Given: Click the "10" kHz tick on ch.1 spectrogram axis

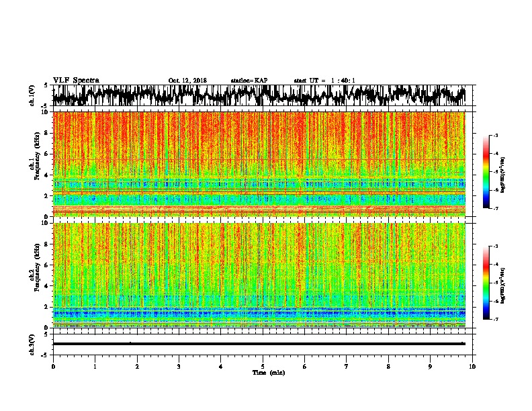Looking at the screenshot, I should [x=46, y=112].
